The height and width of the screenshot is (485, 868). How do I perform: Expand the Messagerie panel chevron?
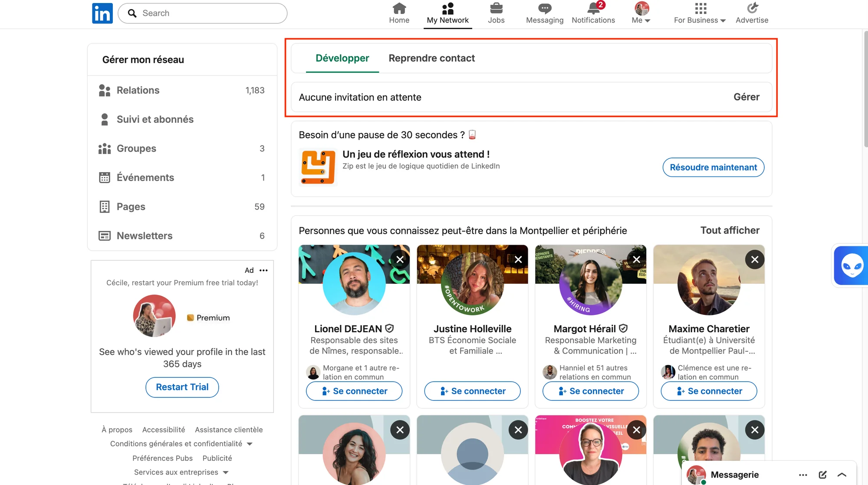coord(842,475)
